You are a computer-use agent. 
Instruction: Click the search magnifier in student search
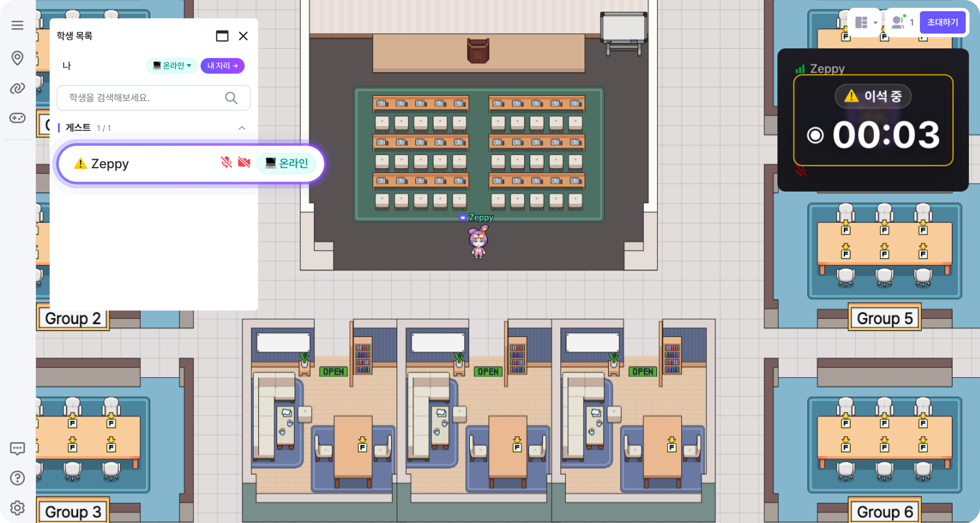tap(231, 98)
